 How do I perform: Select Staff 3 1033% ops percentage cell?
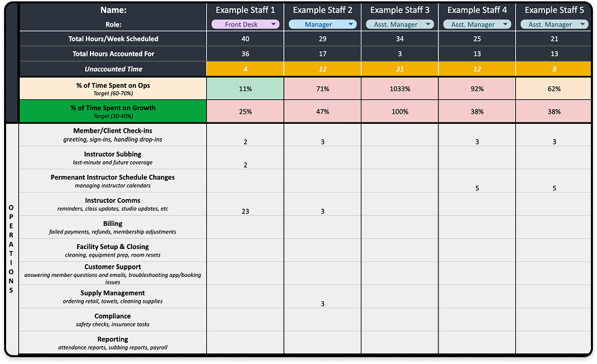coord(400,88)
